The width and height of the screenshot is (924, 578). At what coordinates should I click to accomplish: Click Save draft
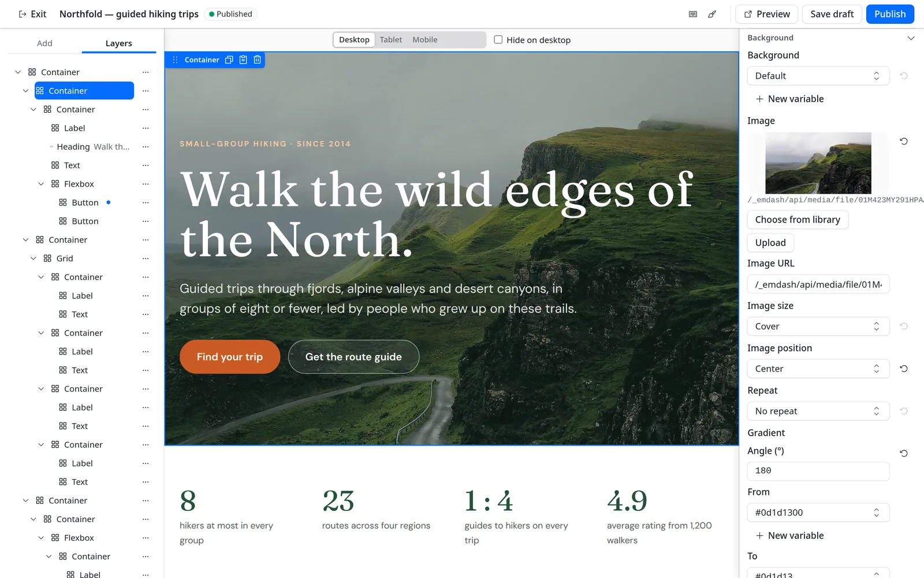832,14
